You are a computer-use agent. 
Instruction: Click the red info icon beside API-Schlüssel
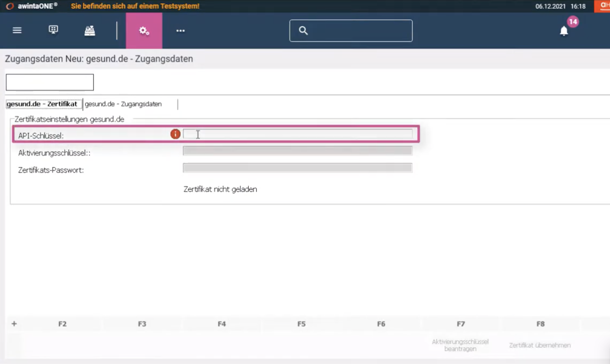(x=175, y=134)
